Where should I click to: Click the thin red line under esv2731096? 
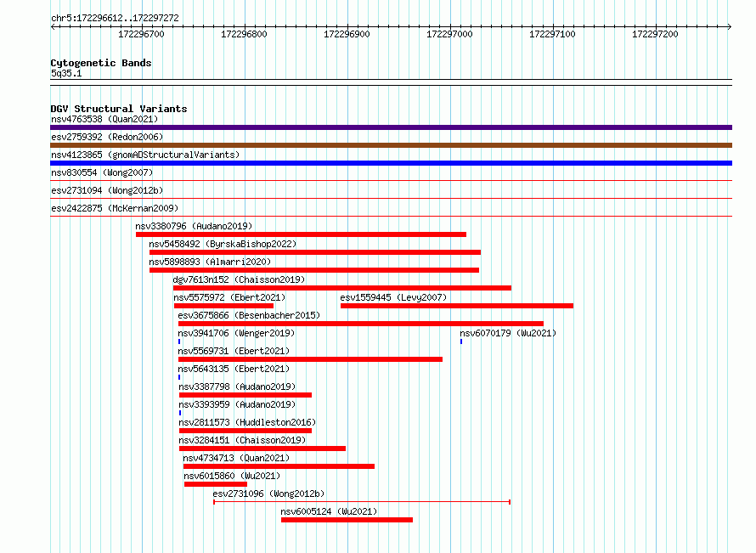[x=362, y=502]
